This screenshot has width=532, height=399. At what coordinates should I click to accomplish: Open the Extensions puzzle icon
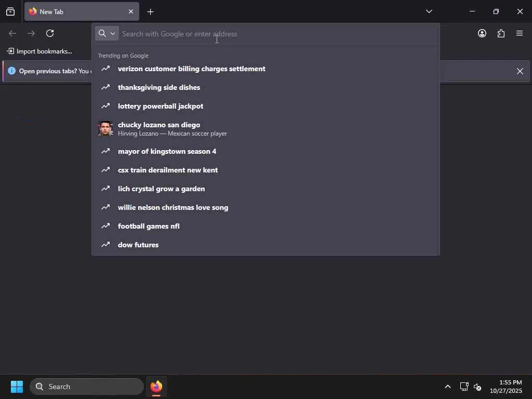pyautogui.click(x=501, y=33)
